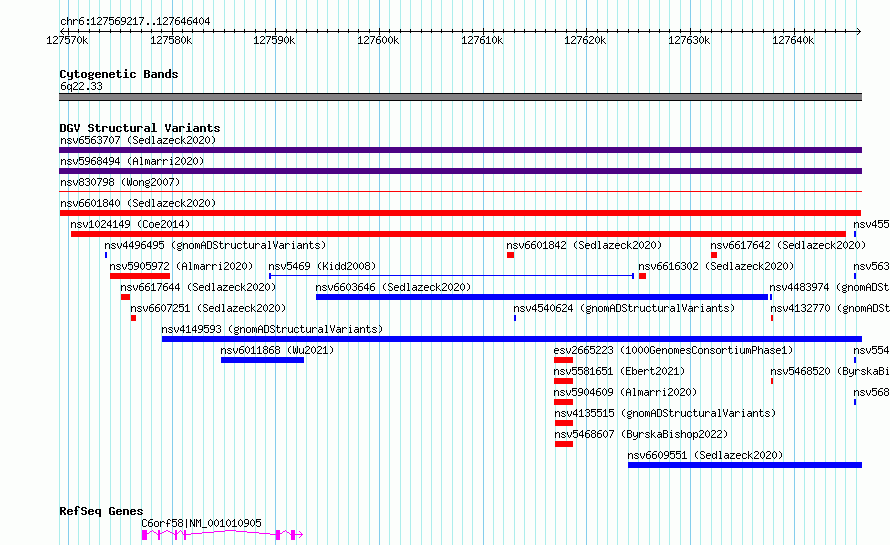The width and height of the screenshot is (890, 545).
Task: Click nsv4540624 gnomAD variant label
Action: [x=624, y=308]
